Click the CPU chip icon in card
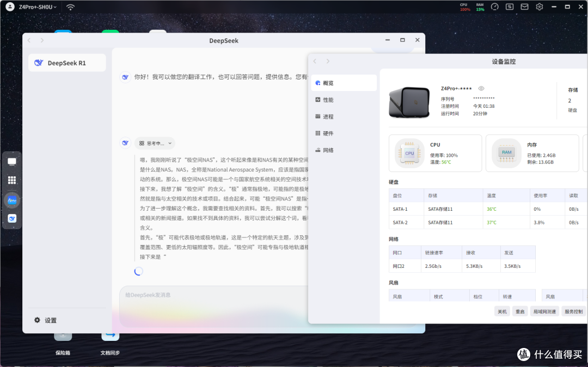 coord(409,153)
